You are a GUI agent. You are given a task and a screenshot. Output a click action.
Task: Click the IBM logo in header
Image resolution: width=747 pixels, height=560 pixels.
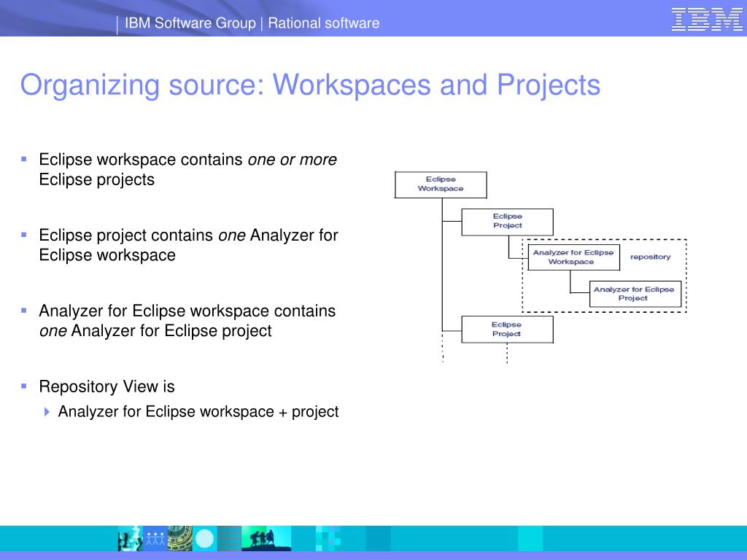(706, 20)
